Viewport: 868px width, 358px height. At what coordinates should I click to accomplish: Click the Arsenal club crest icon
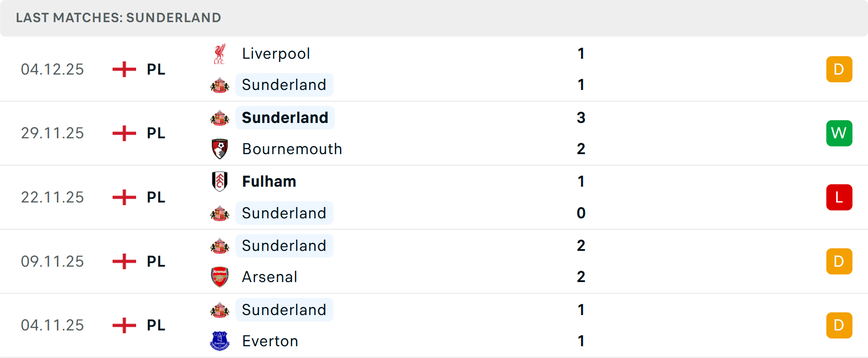point(220,277)
